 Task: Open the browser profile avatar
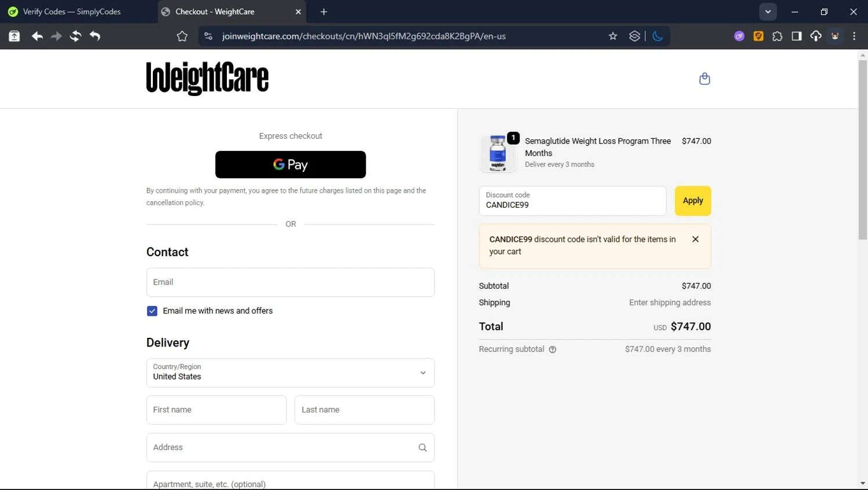(x=835, y=36)
